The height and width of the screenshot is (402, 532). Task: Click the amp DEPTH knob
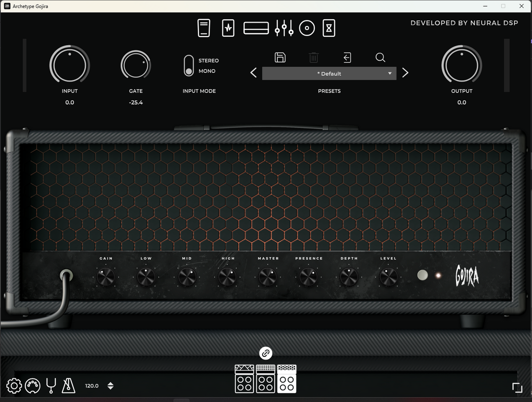tap(349, 277)
